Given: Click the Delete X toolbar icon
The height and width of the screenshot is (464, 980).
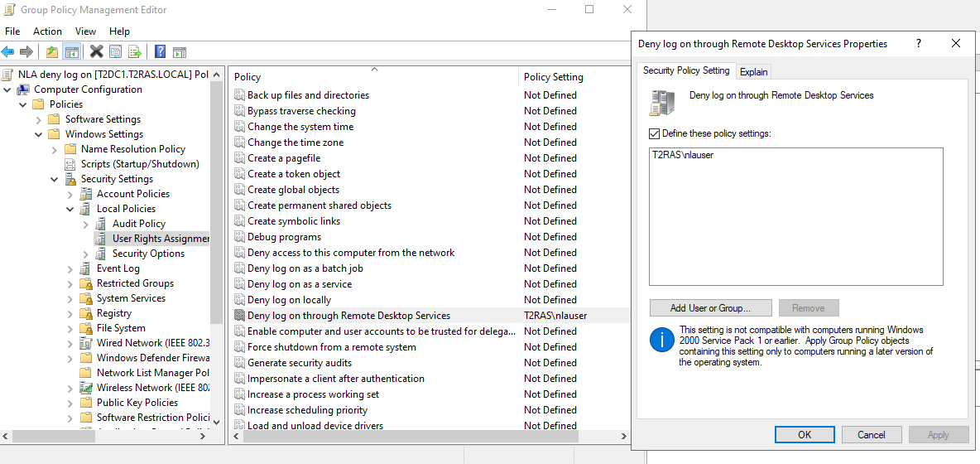Looking at the screenshot, I should (97, 51).
